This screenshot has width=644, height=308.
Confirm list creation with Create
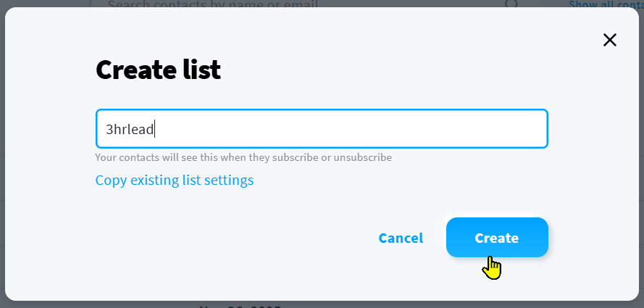[x=497, y=238]
